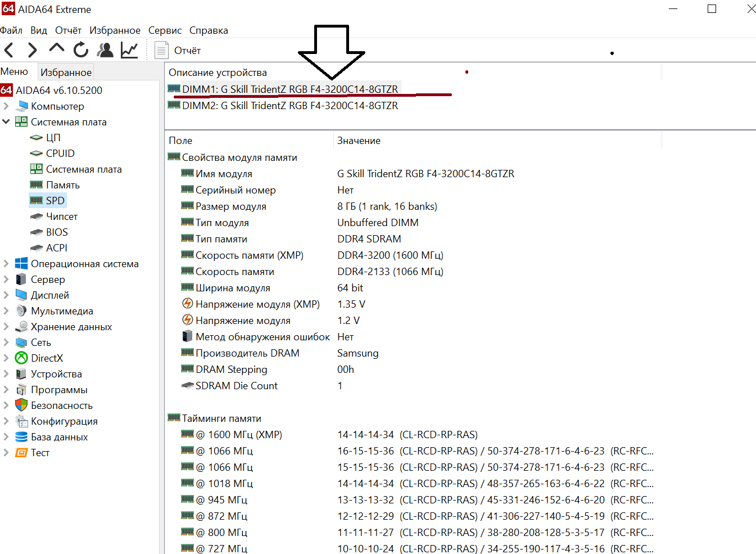Click the Отчёт toolbar button label
The width and height of the screenshot is (756, 554).
(187, 51)
